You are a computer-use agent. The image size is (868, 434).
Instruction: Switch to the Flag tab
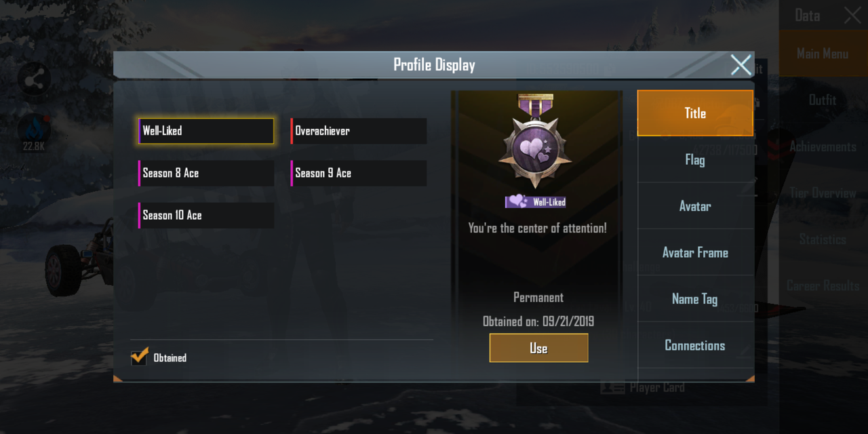point(695,160)
